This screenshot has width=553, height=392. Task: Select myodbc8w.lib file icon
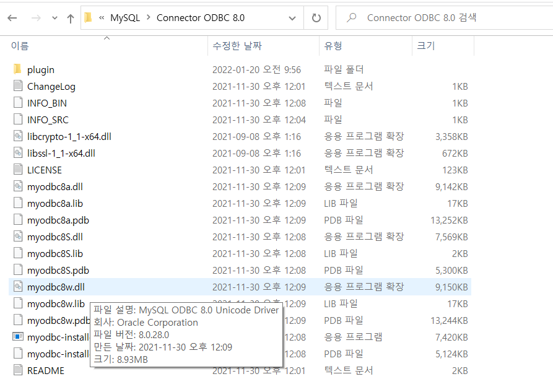(18, 303)
